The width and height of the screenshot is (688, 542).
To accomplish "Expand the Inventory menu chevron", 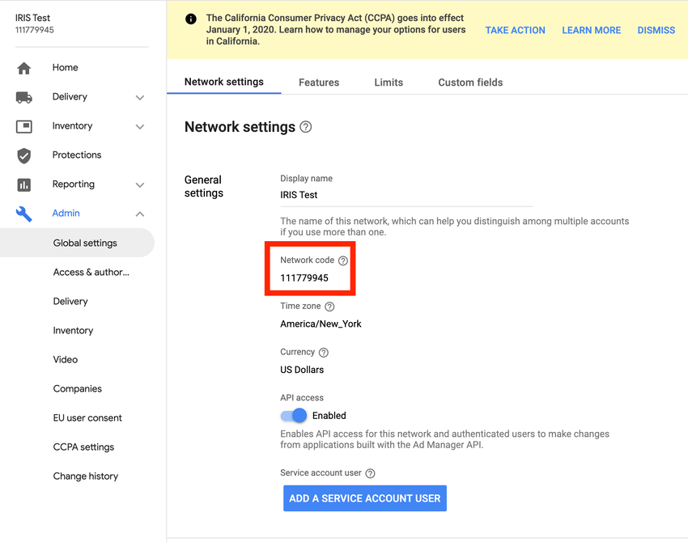I will click(140, 127).
